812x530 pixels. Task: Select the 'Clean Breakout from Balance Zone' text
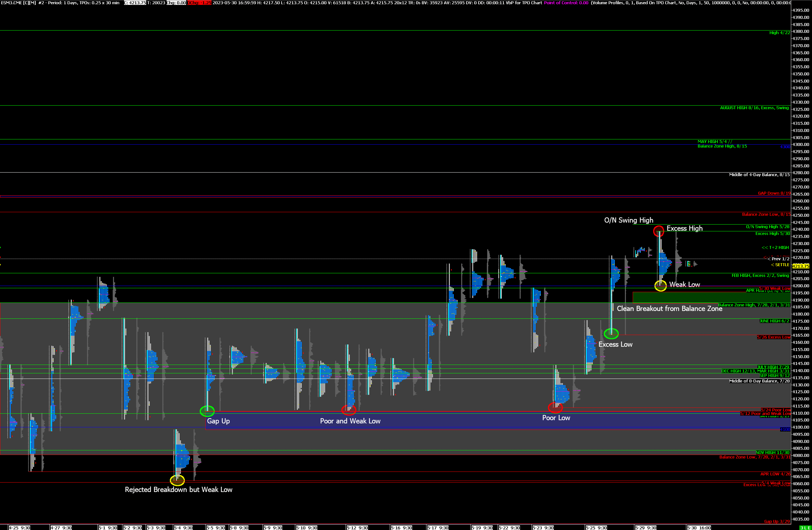click(669, 309)
